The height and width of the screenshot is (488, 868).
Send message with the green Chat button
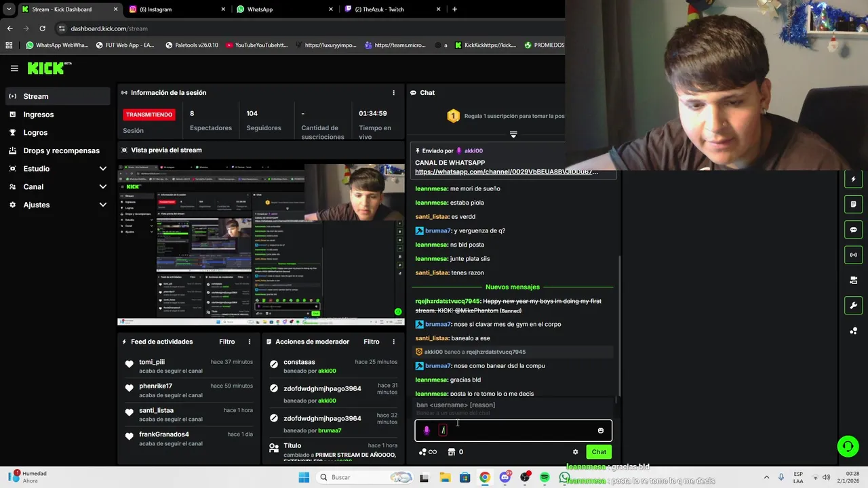599,452
